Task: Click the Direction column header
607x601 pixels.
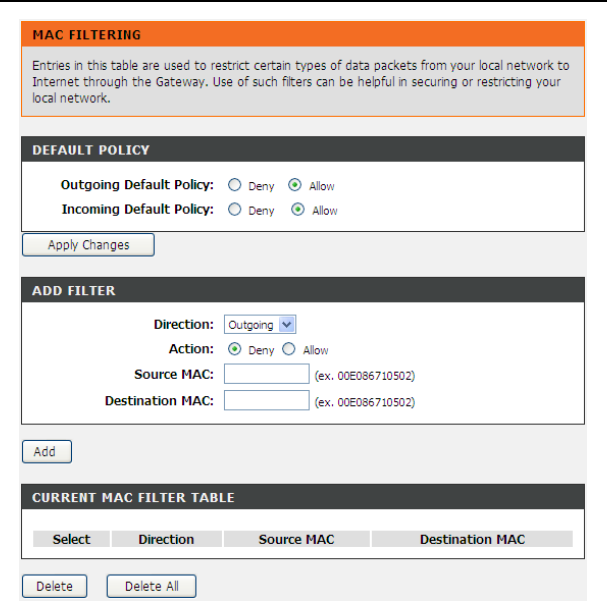Action: (166, 539)
